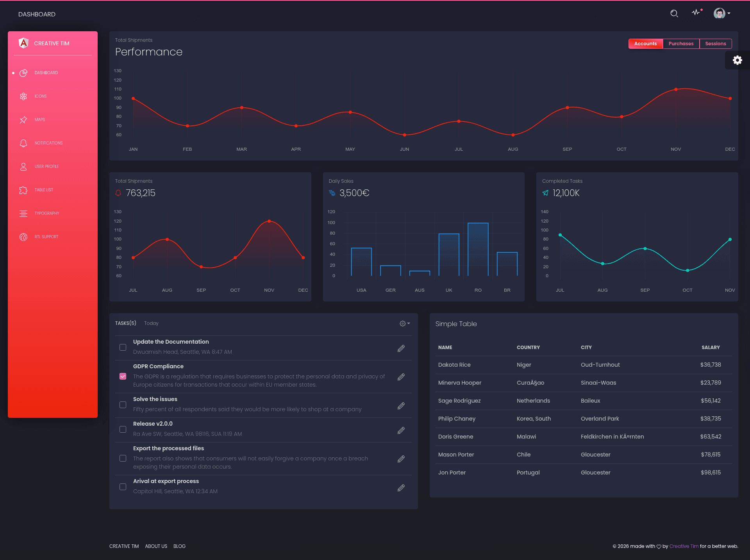This screenshot has width=750, height=560.
Task: Open Maps in the sidebar menu
Action: point(53,119)
